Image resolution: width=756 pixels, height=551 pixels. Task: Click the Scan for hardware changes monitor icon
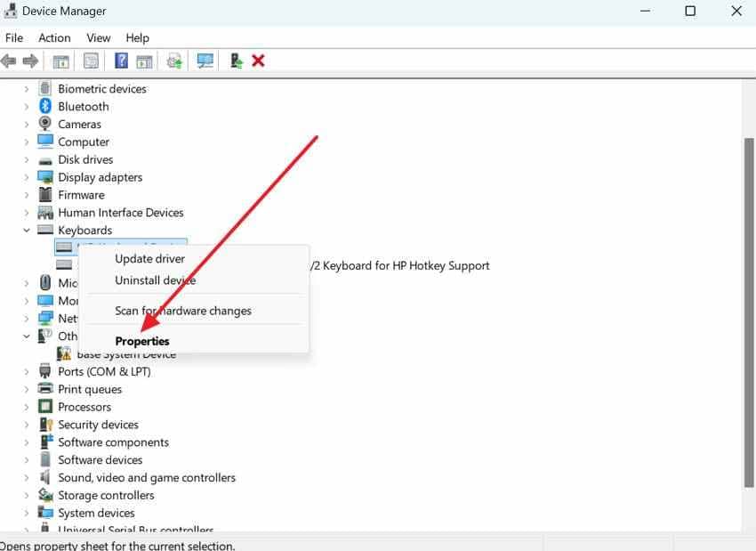(x=205, y=61)
